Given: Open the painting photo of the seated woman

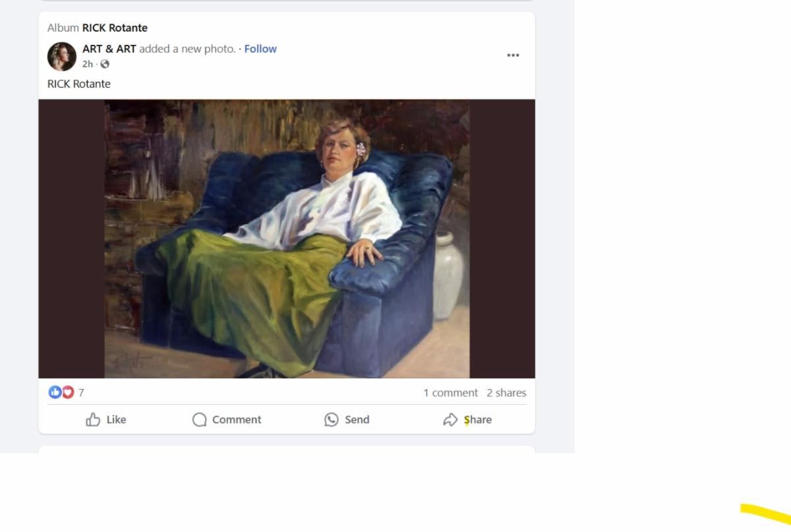Looking at the screenshot, I should 287,239.
